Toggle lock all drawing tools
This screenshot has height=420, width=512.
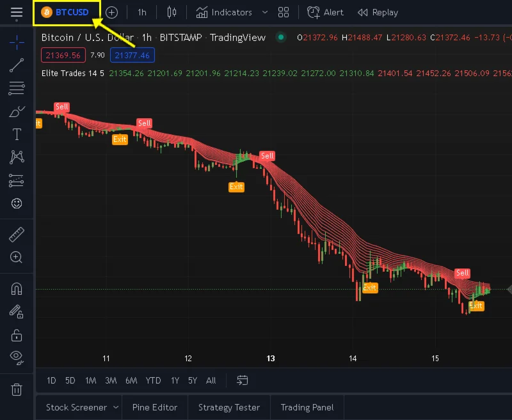tap(17, 335)
